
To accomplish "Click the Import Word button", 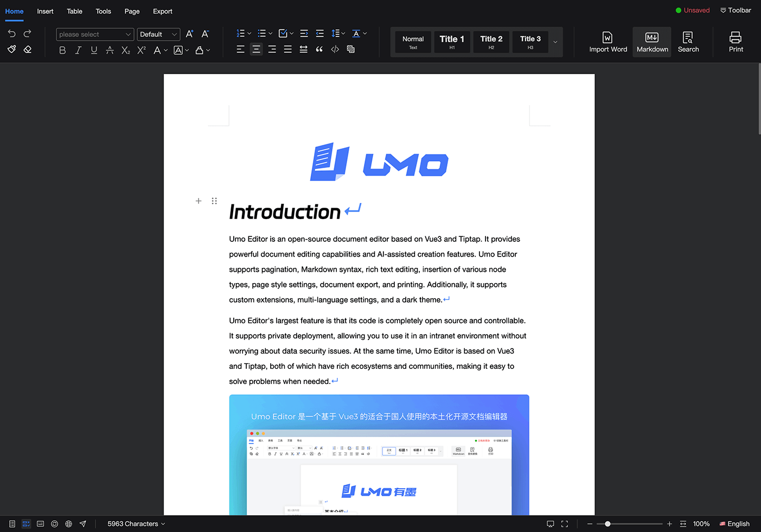I will click(608, 42).
